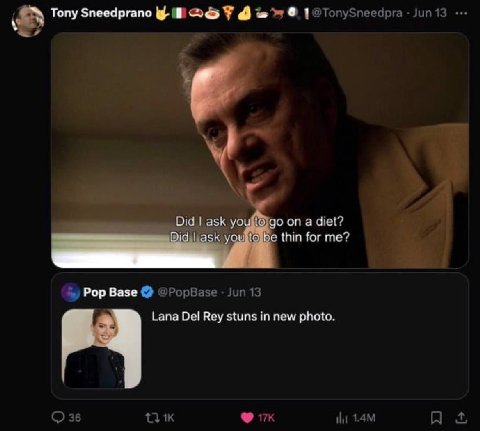Click the Tony Sneedprano display name

coord(101,13)
